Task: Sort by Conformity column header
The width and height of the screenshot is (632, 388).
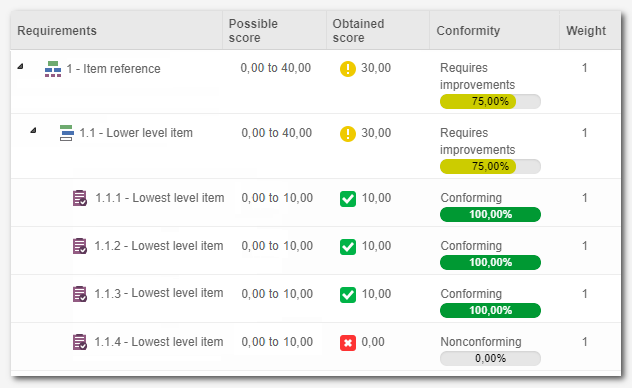Action: 494,31
